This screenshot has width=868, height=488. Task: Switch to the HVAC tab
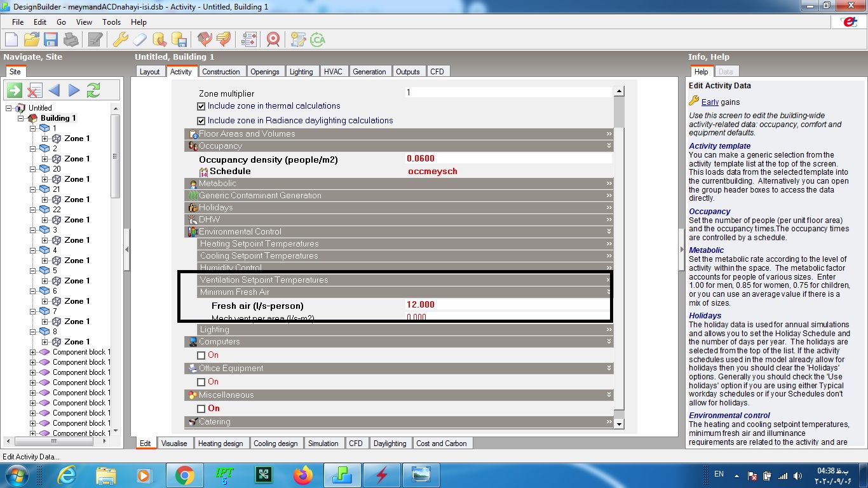click(x=333, y=72)
